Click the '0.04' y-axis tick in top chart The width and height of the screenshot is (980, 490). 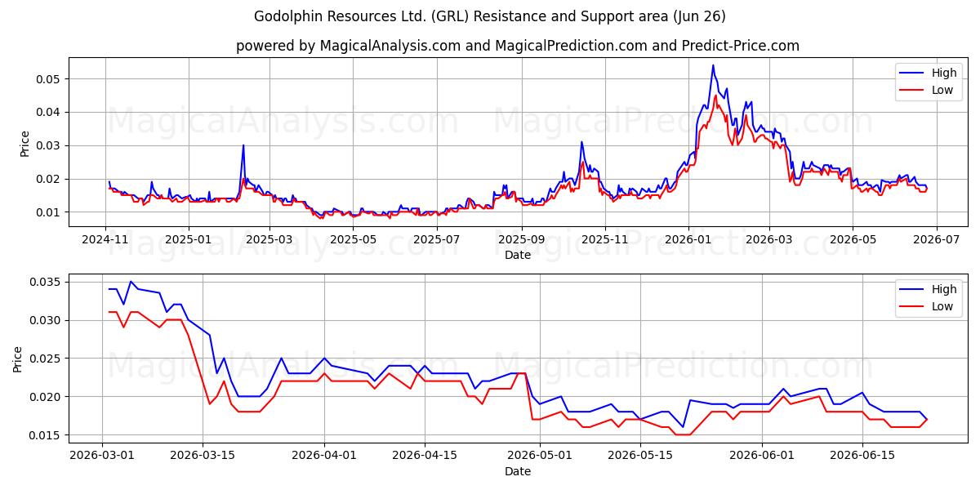click(49, 112)
